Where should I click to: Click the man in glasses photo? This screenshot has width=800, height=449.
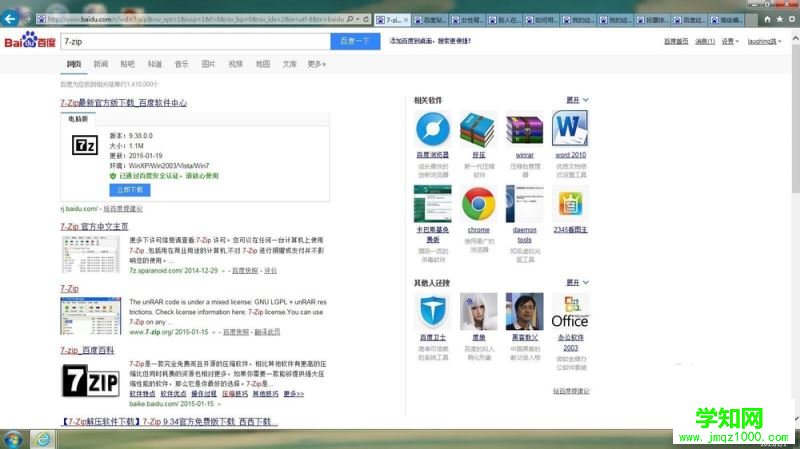pos(524,311)
